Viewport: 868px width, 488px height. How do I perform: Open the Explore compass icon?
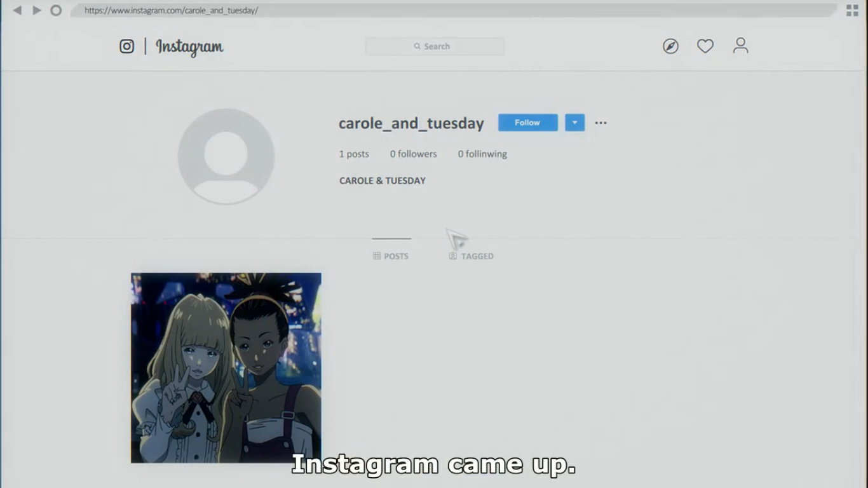pos(670,46)
